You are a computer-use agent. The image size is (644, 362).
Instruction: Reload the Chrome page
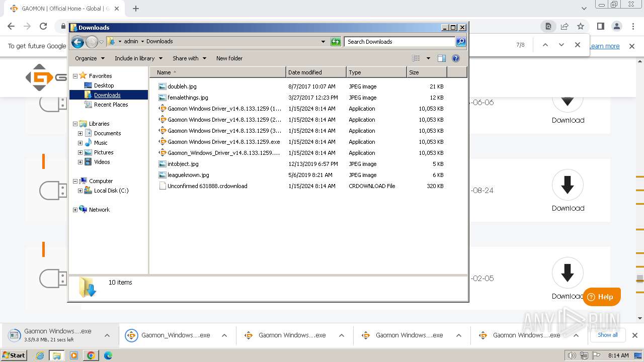pos(43,26)
